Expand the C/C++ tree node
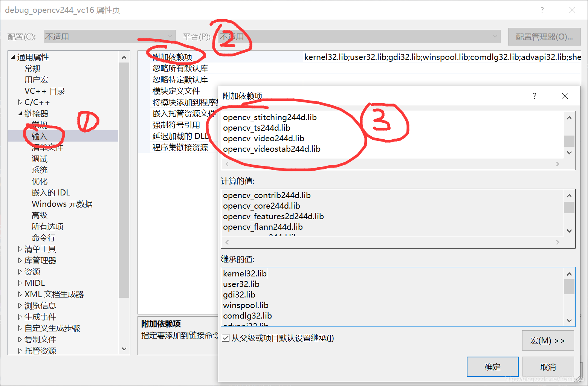Viewport: 588px width, 386px height. pyautogui.click(x=20, y=102)
